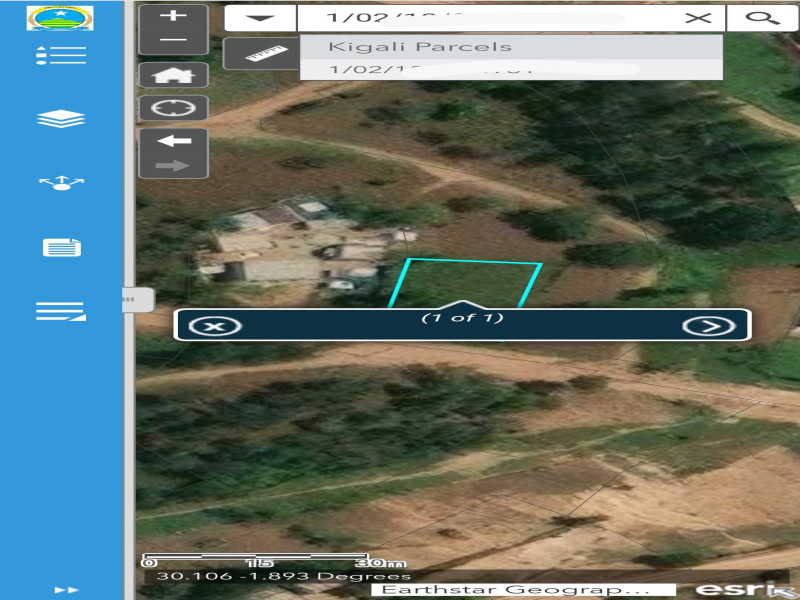Open the layer list panel
The height and width of the screenshot is (600, 800).
pyautogui.click(x=61, y=118)
